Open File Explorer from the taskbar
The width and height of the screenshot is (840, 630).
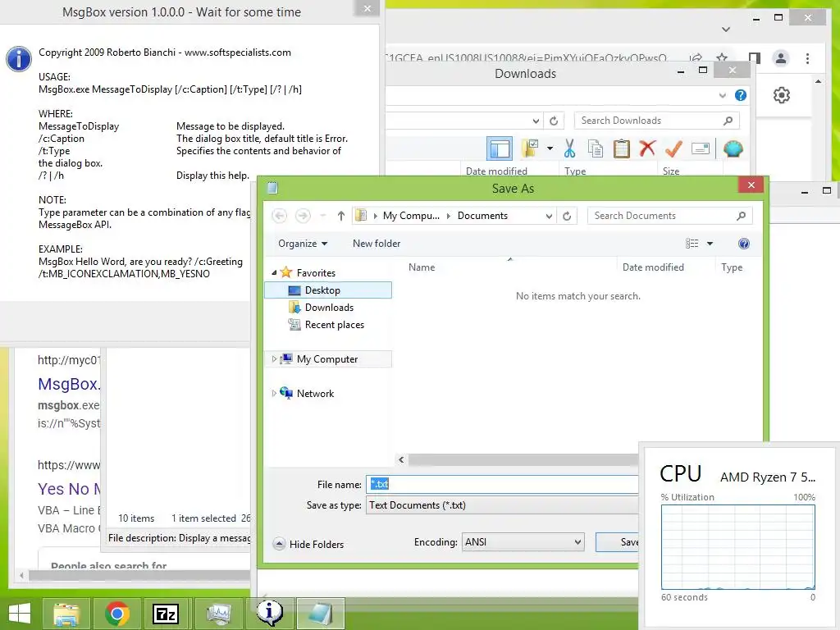tap(66, 614)
